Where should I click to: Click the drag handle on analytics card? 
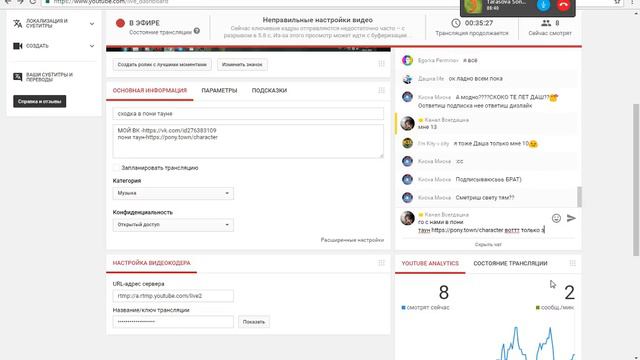[x=572, y=263]
